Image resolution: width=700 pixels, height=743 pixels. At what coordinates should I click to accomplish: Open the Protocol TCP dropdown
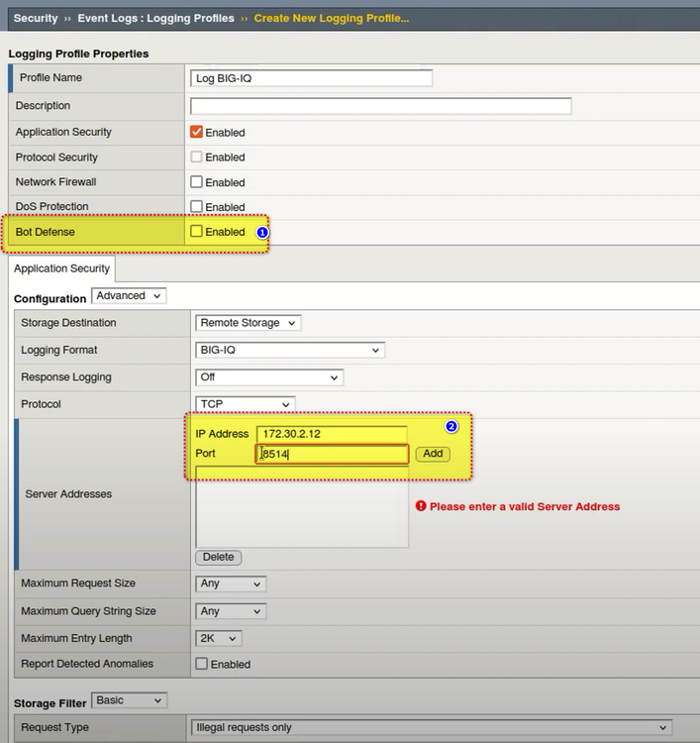(x=246, y=404)
